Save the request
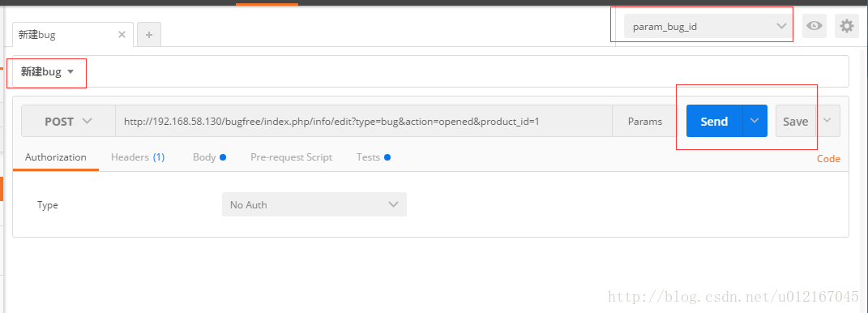The image size is (868, 313). coord(796,122)
